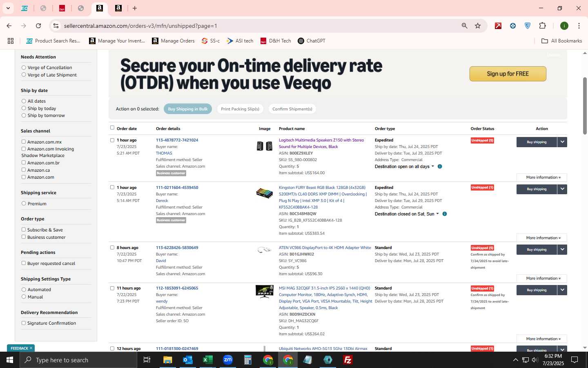
Task: Open the site information icon in address bar
Action: coord(56,26)
